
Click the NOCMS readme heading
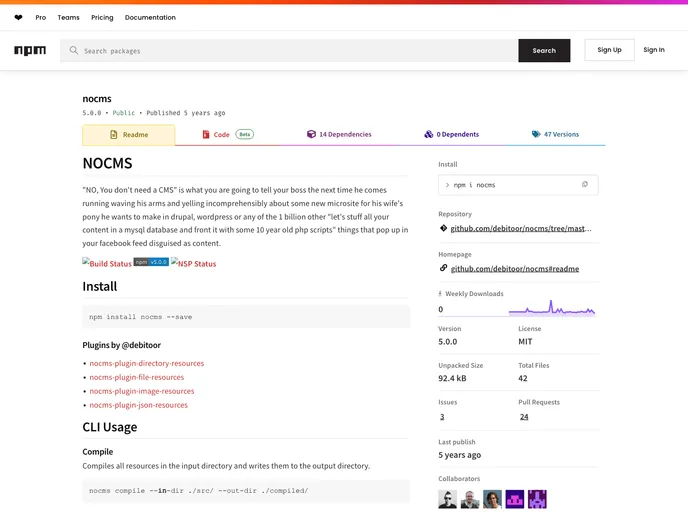(107, 163)
